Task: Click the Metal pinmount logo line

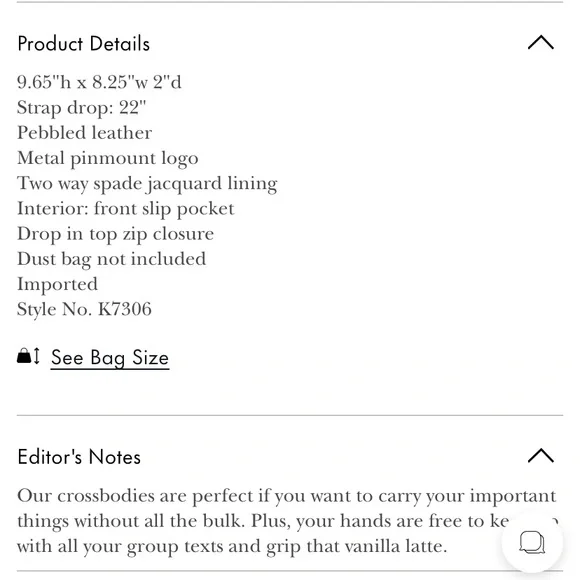Action: click(x=108, y=158)
